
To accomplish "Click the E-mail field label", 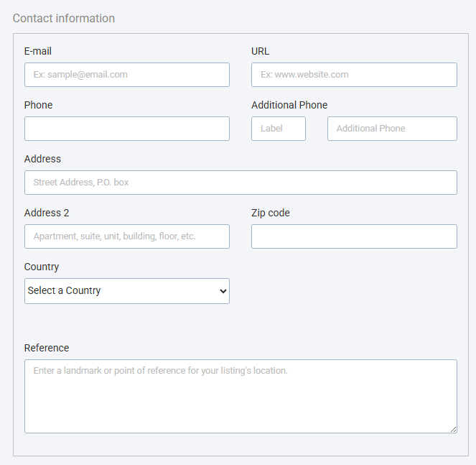I will point(38,51).
